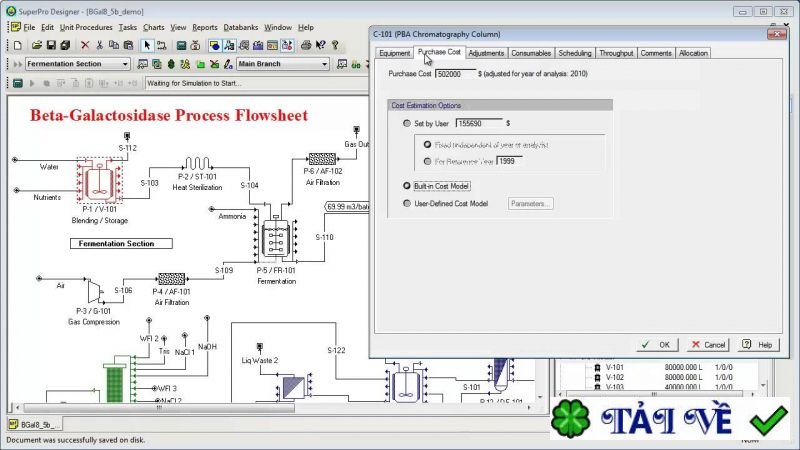Delete selection with the red X icon
Viewport: 800px width, 450px height.
click(x=85, y=45)
